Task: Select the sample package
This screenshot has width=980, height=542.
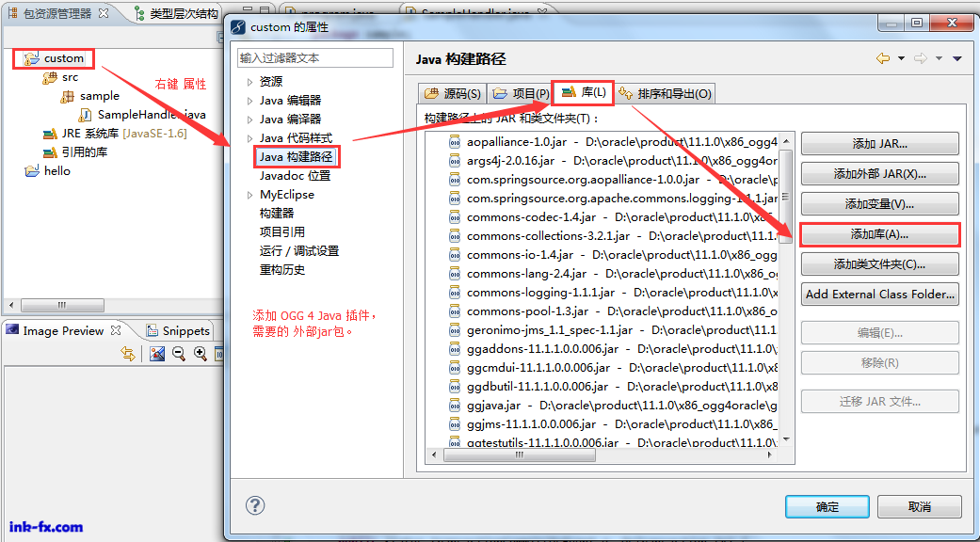Action: [100, 96]
